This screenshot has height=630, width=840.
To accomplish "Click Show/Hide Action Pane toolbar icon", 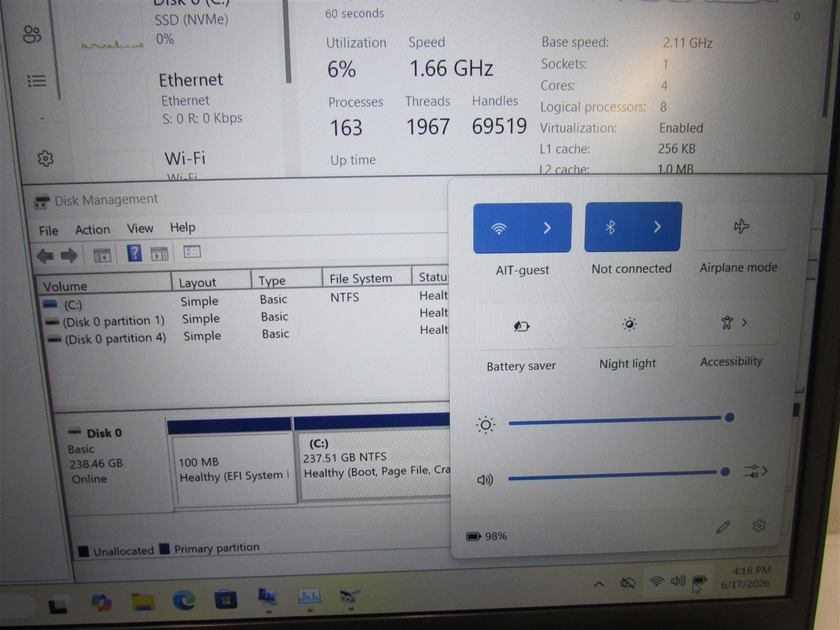I will [159, 254].
